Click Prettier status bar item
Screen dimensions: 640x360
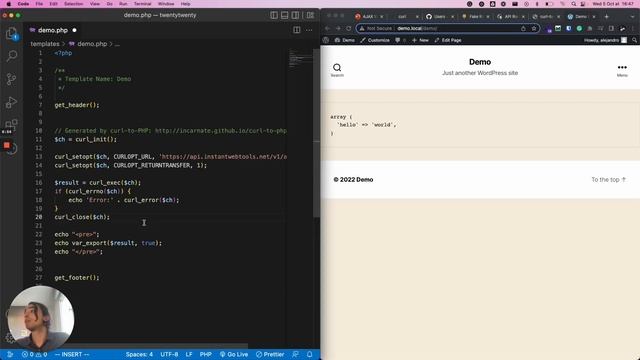click(270, 354)
